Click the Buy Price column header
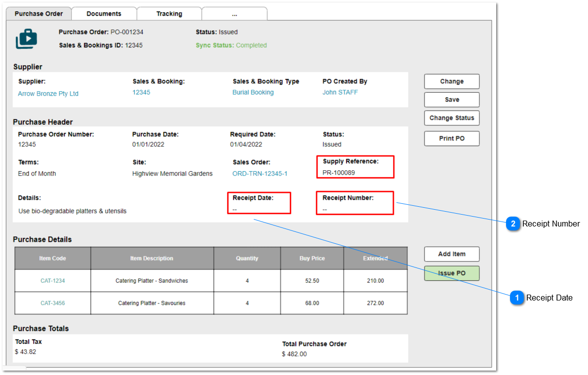Image resolution: width=588 pixels, height=375 pixels. point(312,259)
